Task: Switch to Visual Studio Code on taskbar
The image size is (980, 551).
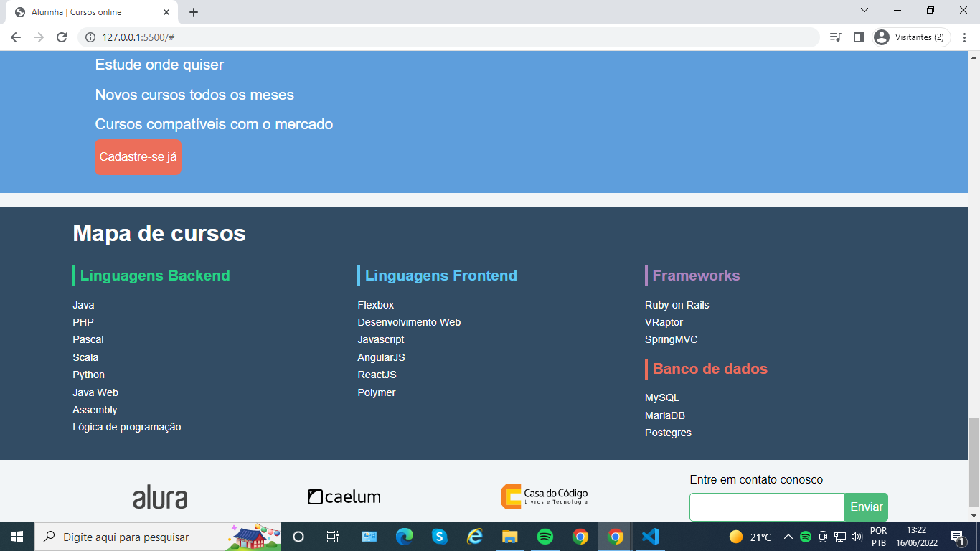Action: point(651,537)
